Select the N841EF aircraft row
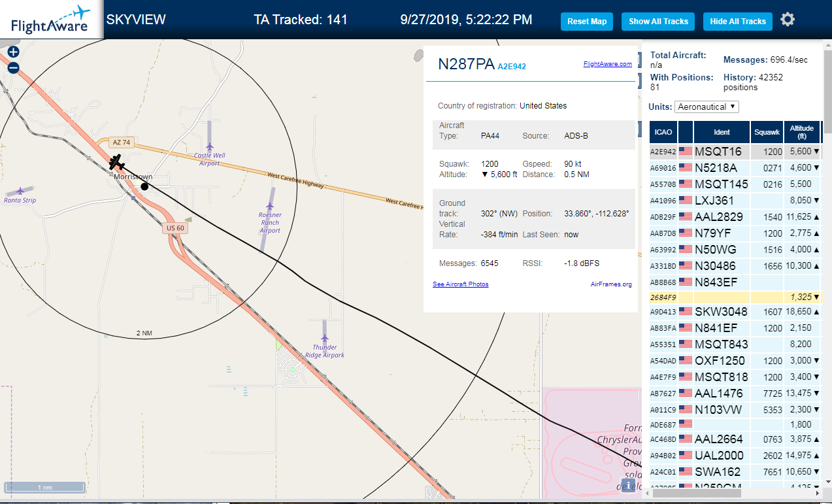832x504 pixels. coord(735,328)
